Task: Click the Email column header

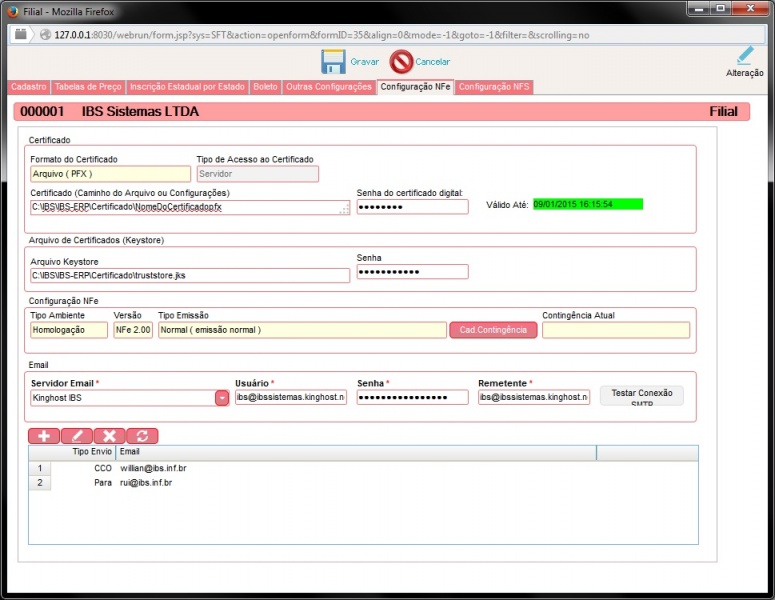Action: (356, 452)
